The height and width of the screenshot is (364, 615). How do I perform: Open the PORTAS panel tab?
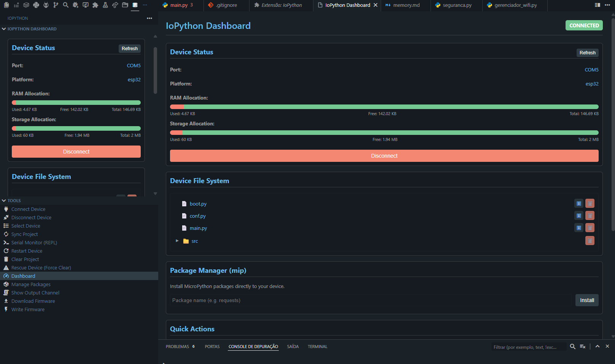click(x=212, y=347)
